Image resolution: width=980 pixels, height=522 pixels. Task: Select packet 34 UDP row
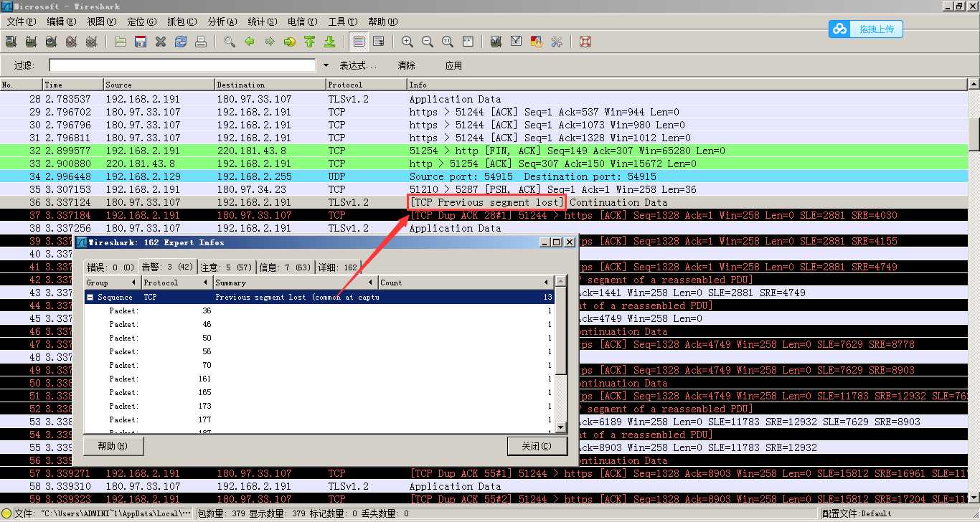point(484,176)
